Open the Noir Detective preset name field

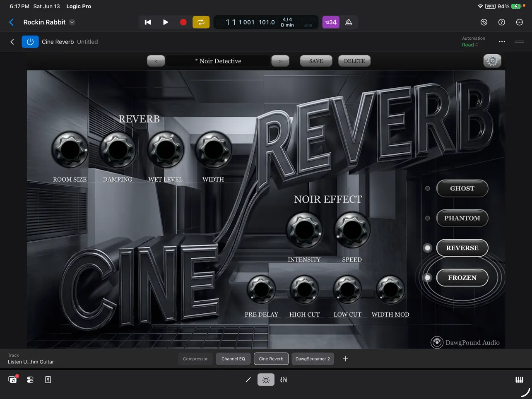[218, 61]
